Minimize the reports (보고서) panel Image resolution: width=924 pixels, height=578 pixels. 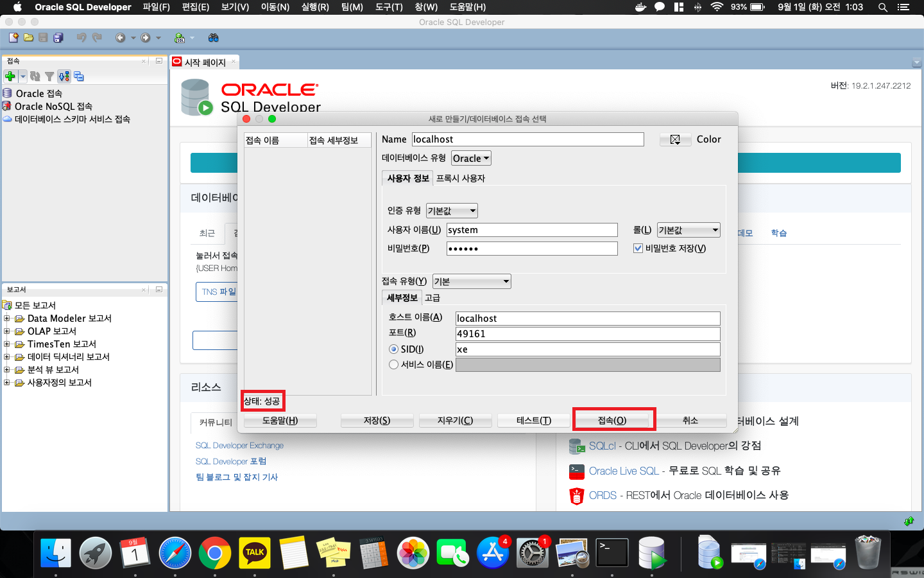(159, 290)
